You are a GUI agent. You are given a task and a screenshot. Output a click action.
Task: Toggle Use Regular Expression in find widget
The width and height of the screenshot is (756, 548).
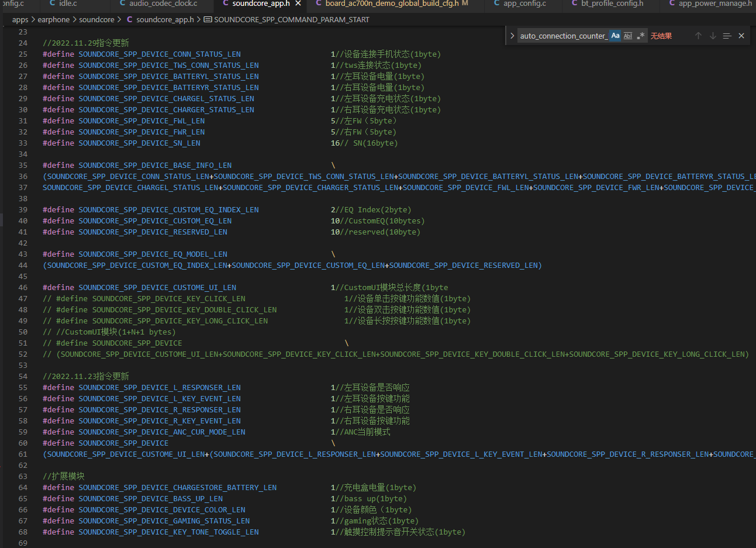pyautogui.click(x=641, y=36)
